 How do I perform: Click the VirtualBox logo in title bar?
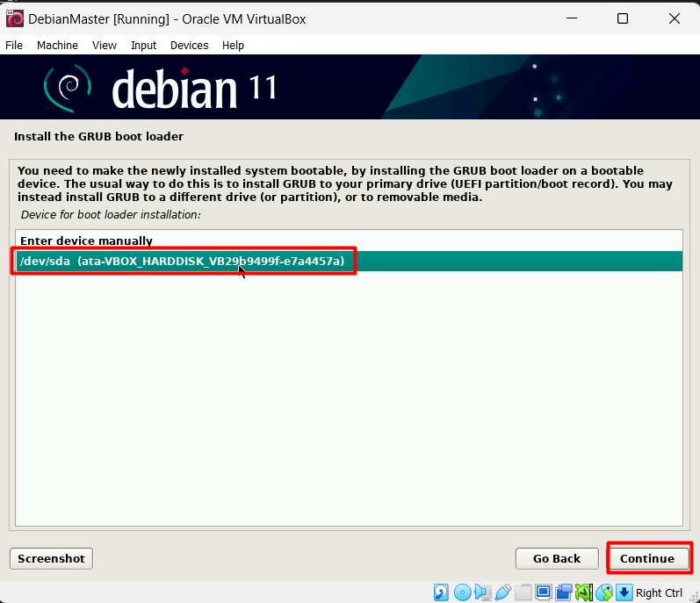pos(15,19)
